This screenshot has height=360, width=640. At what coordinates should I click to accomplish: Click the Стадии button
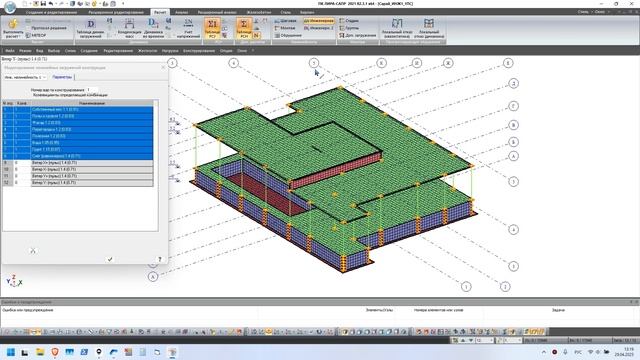tap(349, 20)
